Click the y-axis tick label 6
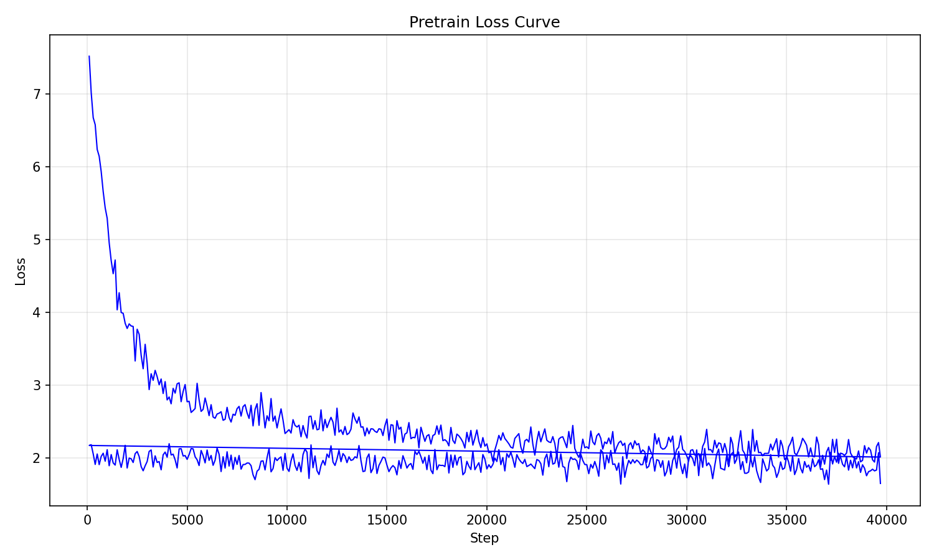 [x=37, y=167]
